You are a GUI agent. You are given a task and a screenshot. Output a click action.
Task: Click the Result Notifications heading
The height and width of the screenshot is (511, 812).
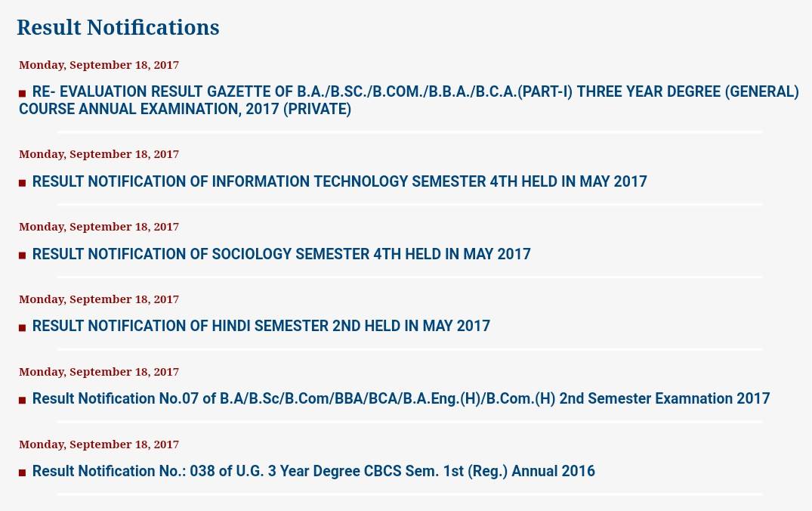click(118, 27)
